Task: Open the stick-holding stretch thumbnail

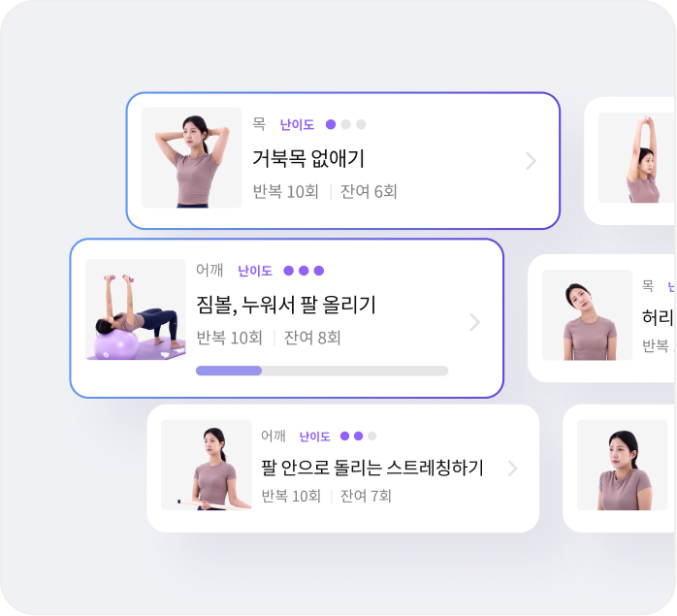Action: pos(207,466)
